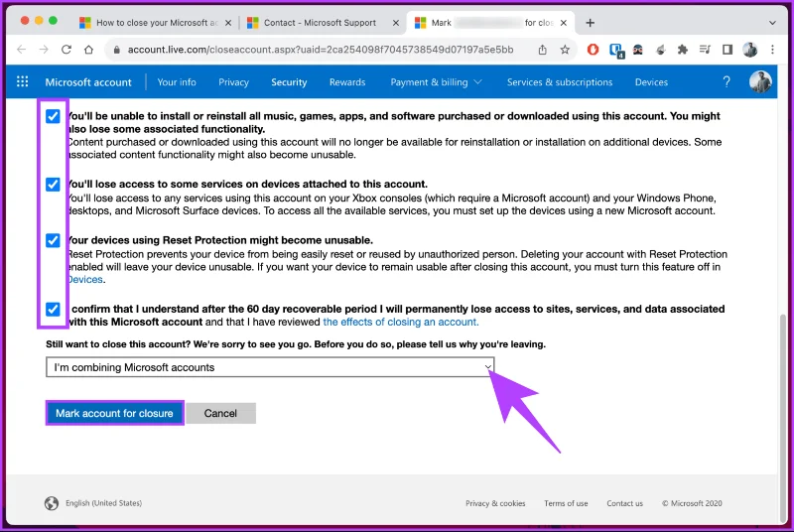The image size is (794, 532).
Task: Click the site lock icon in address bar
Action: [116, 50]
